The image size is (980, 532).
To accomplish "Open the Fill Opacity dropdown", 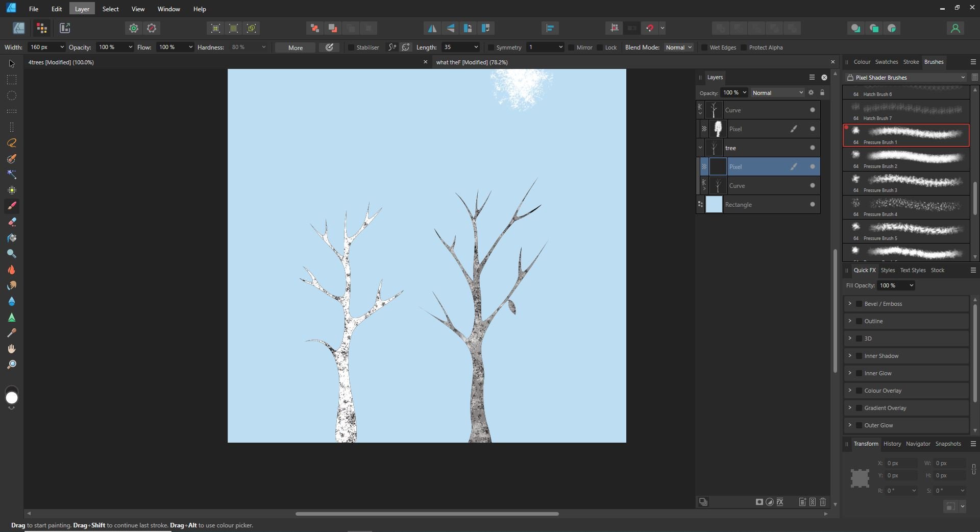I will pyautogui.click(x=911, y=285).
